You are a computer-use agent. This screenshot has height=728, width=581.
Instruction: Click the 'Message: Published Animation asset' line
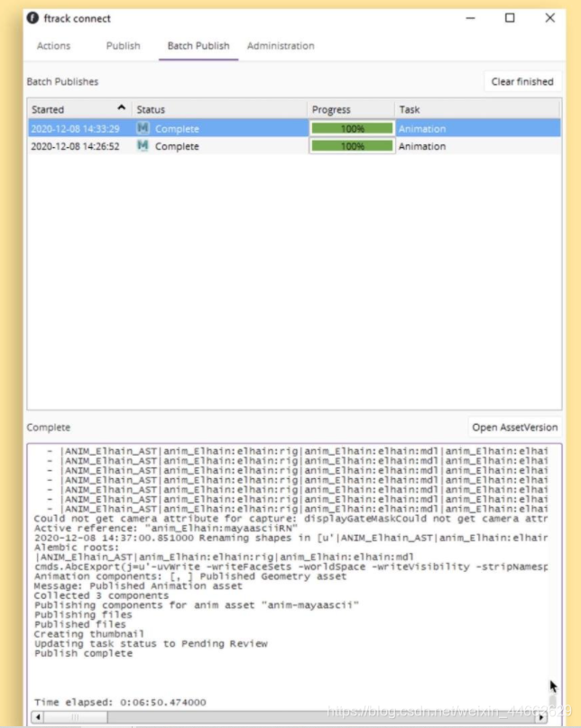click(138, 585)
